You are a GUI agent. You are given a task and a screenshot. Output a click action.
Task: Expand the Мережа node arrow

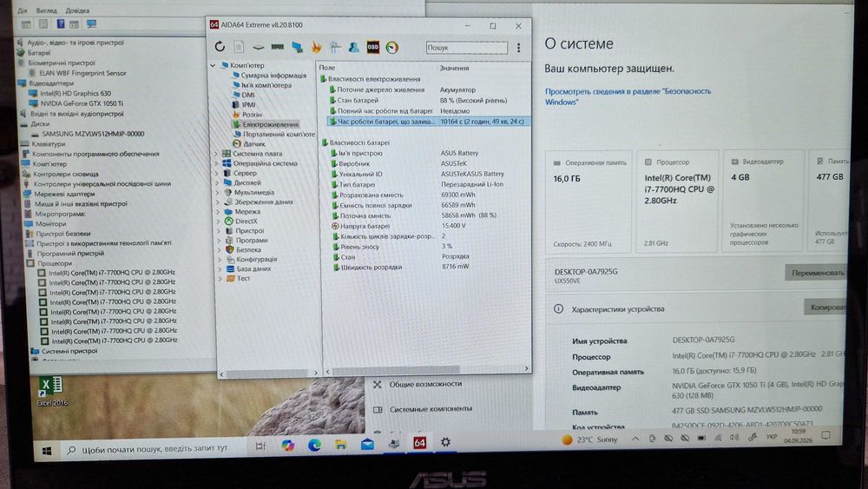(x=218, y=212)
